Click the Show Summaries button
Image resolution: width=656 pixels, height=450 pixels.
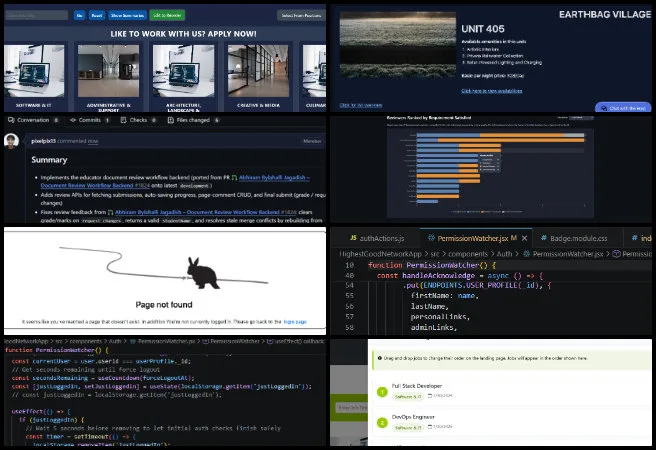[x=128, y=15]
